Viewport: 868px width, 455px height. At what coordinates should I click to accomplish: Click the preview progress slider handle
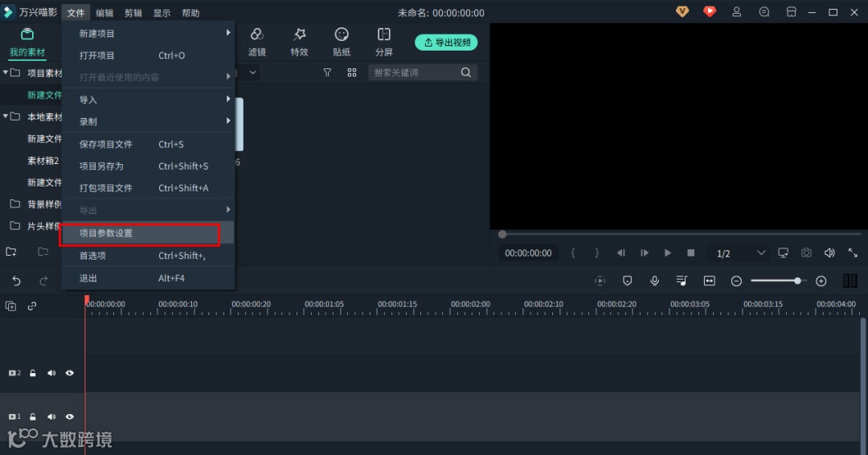502,235
